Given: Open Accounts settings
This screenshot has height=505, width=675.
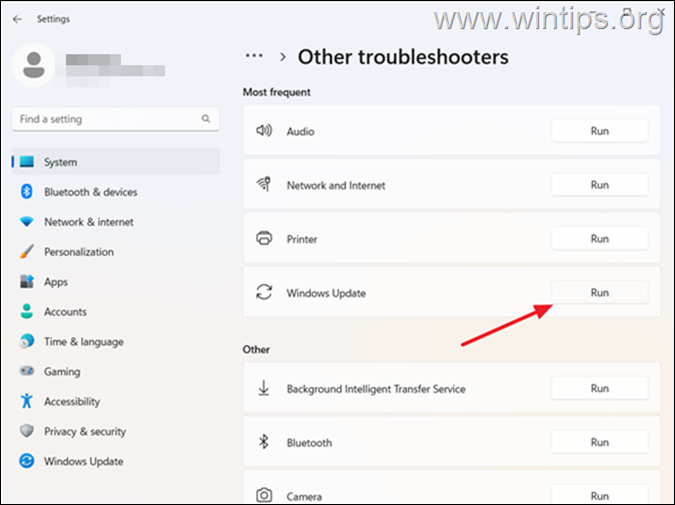Looking at the screenshot, I should pos(116,311).
